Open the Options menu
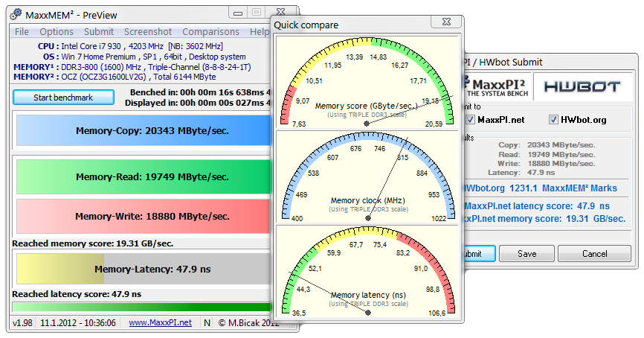Viewport: 644px width, 338px height. pos(57,32)
